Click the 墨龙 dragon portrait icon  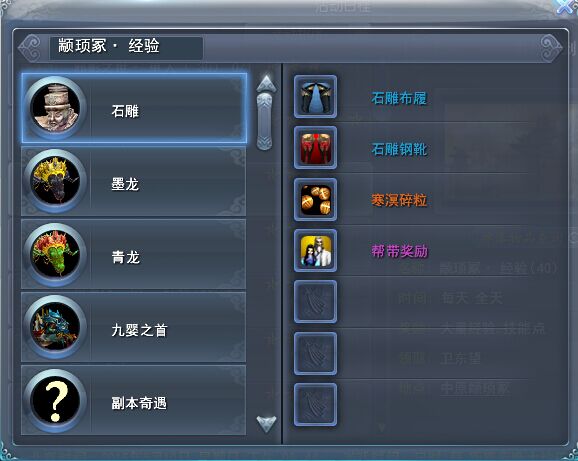click(55, 181)
